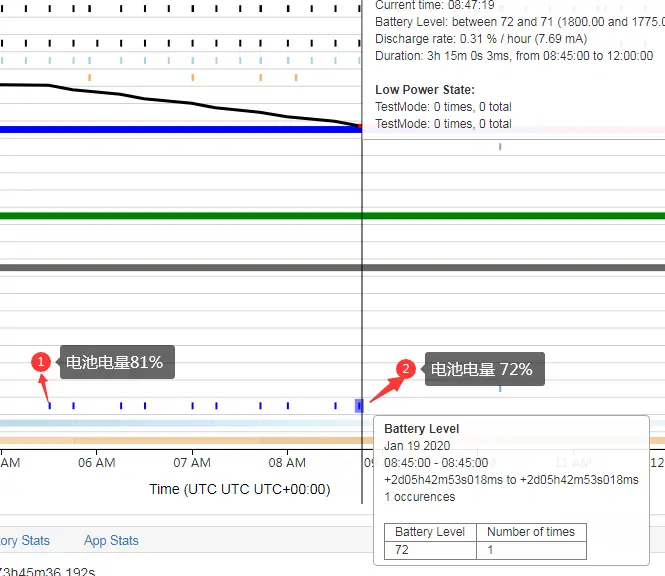The width and height of the screenshot is (665, 576).
Task: Click the bold "Battery Level" tooltip title
Action: click(x=422, y=429)
